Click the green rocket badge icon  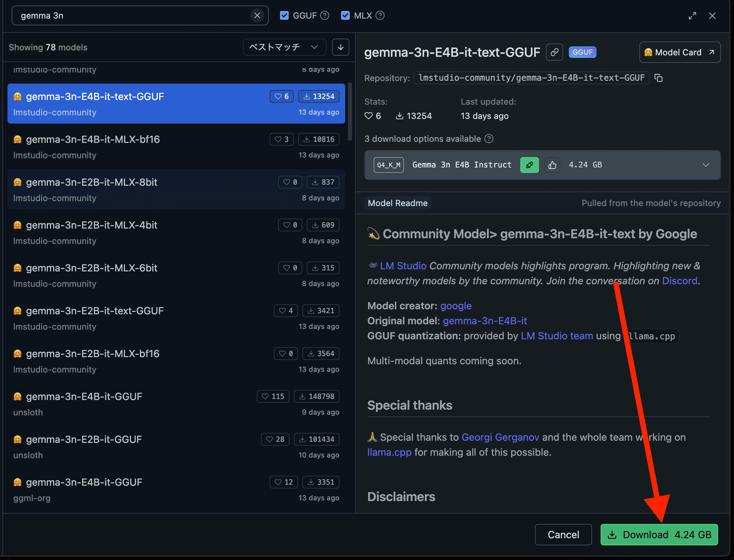[x=529, y=165]
